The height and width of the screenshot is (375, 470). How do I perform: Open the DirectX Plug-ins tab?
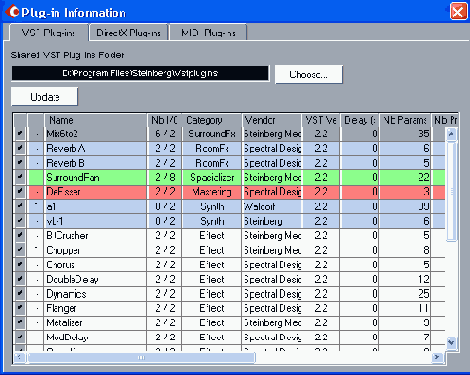[x=129, y=33]
